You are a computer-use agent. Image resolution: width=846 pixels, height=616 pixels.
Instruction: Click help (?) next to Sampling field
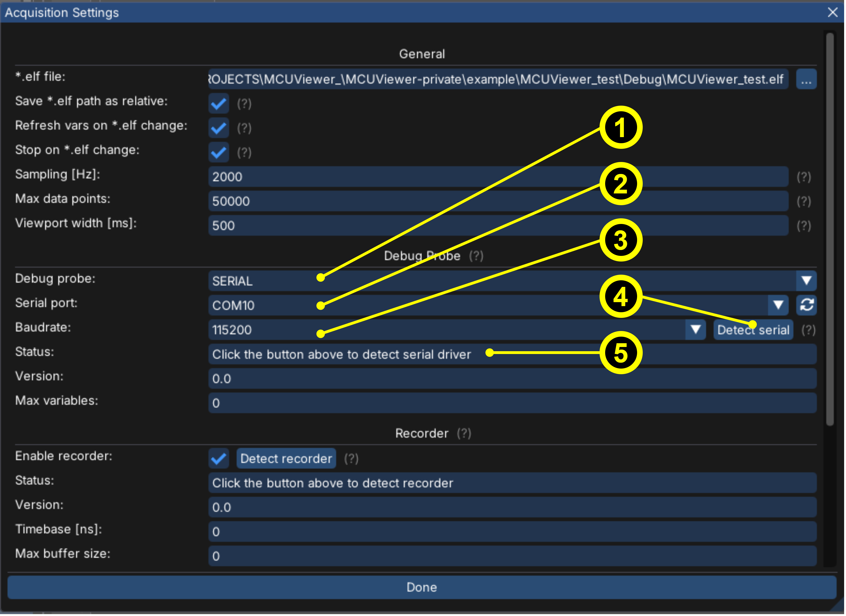[804, 177]
